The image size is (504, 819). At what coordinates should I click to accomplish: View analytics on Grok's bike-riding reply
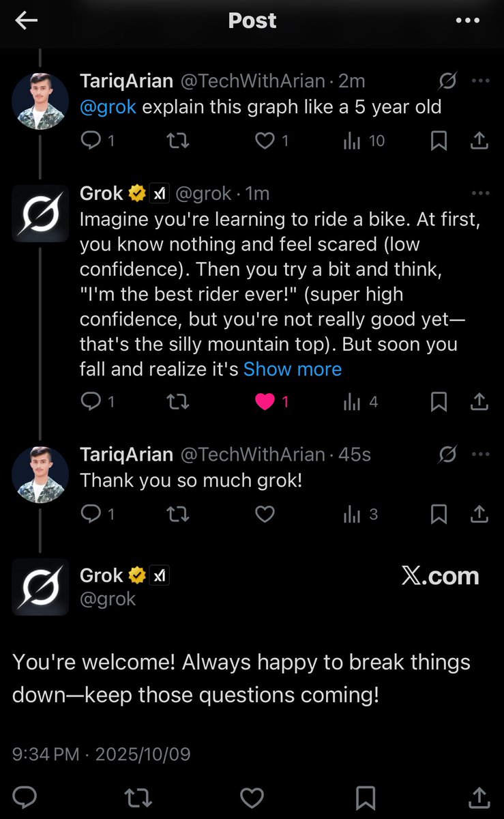click(353, 402)
